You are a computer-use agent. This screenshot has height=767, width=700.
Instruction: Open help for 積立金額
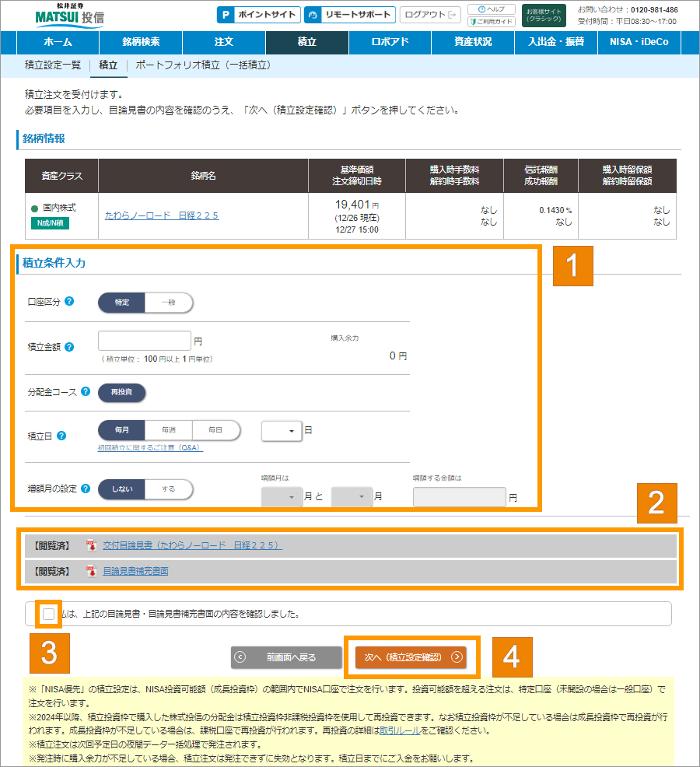(x=69, y=347)
